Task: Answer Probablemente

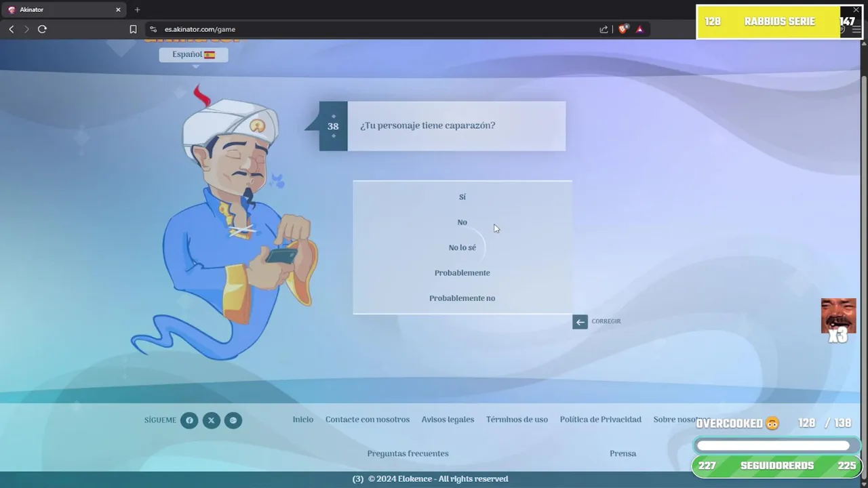Action: tap(462, 272)
